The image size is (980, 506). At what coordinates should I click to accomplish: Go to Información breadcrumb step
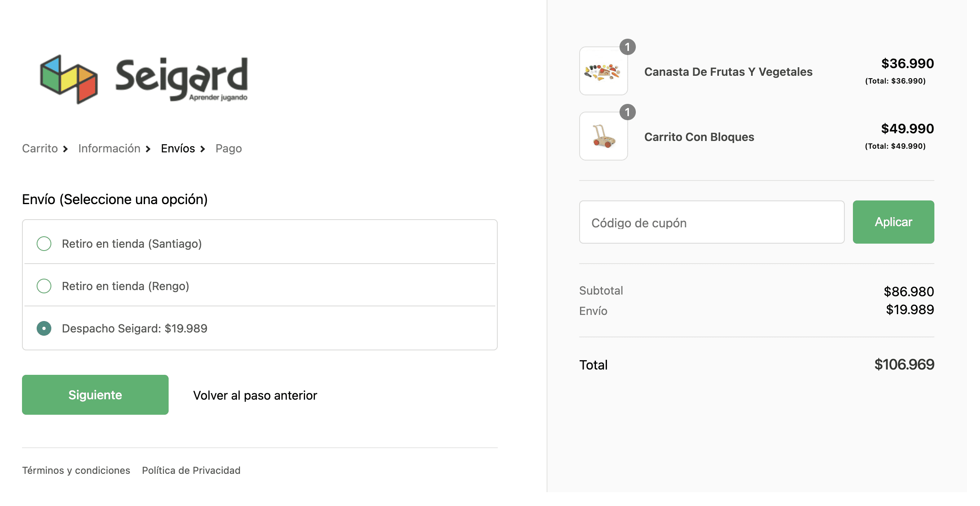tap(109, 149)
